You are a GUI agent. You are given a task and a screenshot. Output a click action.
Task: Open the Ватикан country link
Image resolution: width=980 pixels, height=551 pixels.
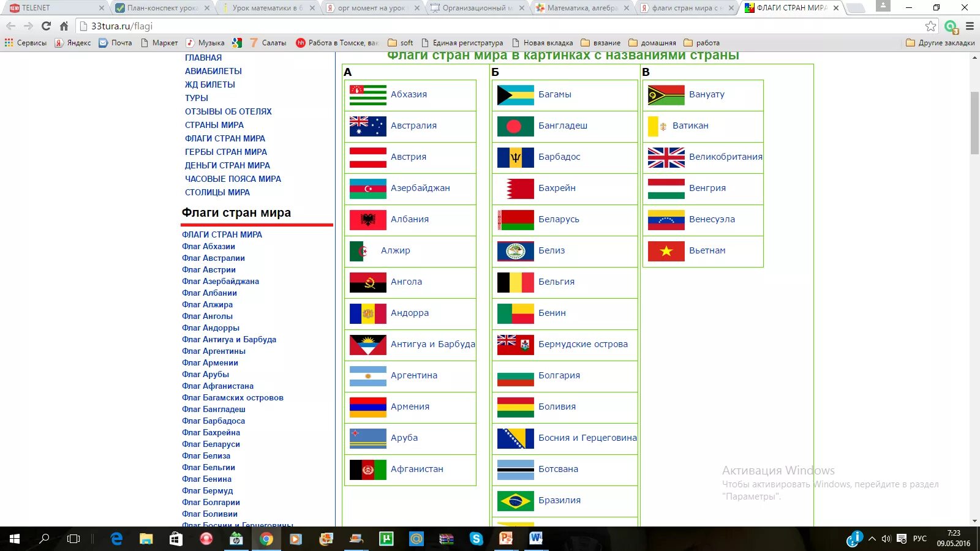[690, 126]
